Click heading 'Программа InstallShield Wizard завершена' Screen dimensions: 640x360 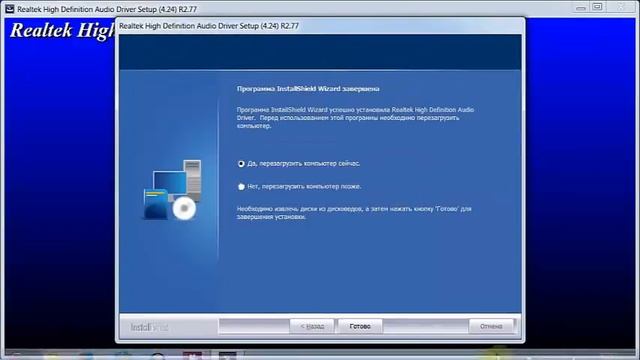pyautogui.click(x=308, y=89)
